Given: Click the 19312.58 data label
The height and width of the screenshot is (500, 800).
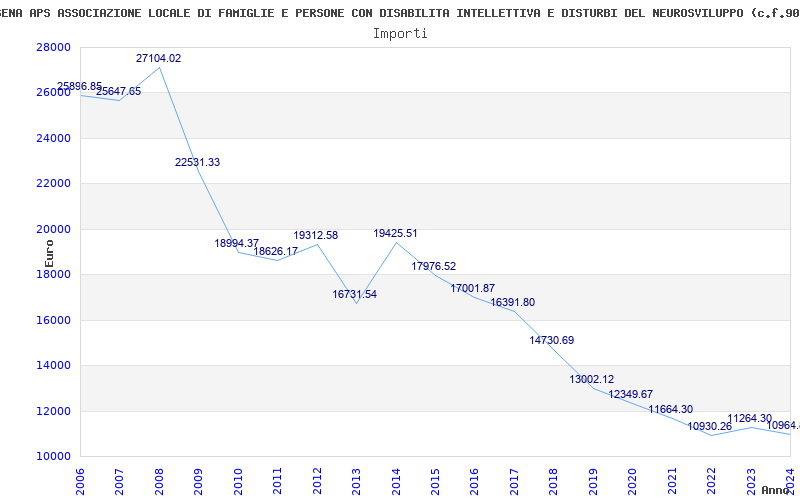Looking at the screenshot, I should click(x=315, y=235).
